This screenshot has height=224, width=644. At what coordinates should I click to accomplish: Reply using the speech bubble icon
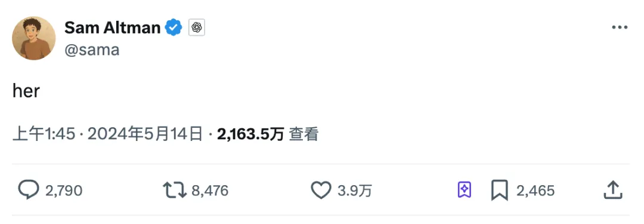[29, 190]
